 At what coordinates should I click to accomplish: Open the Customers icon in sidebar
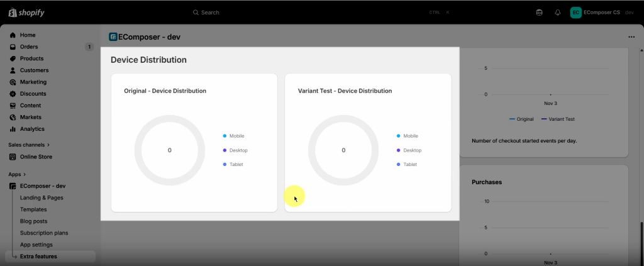[13, 70]
